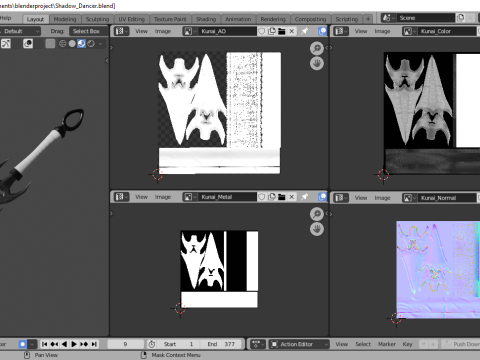Image resolution: width=480 pixels, height=360 pixels.
Task: Open the UV Editing workspace tab
Action: point(132,19)
